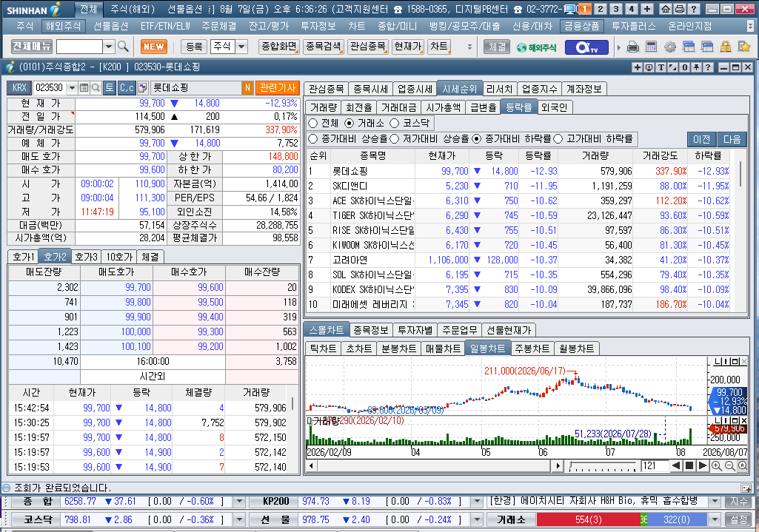Select the 전체 market radio button

[x=312, y=124]
